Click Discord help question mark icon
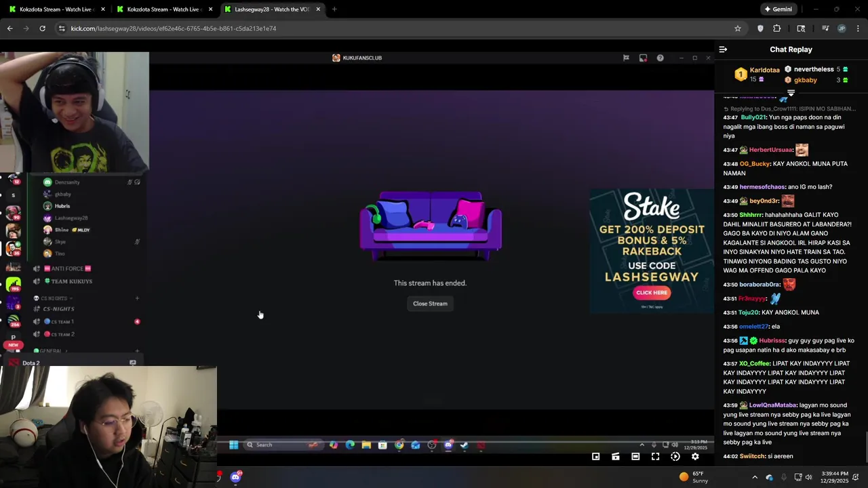This screenshot has height=488, width=868. tap(660, 58)
